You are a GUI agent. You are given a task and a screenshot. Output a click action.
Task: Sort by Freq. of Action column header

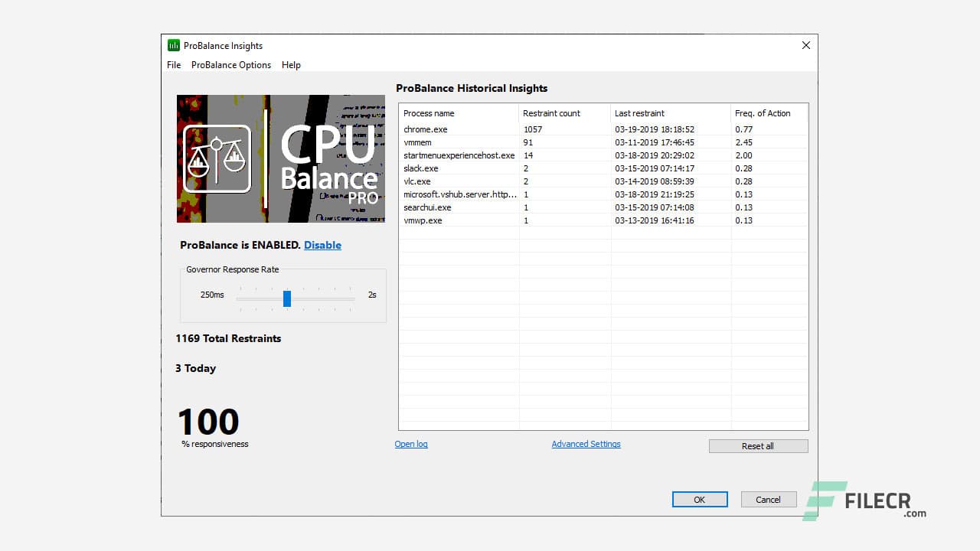tap(762, 112)
